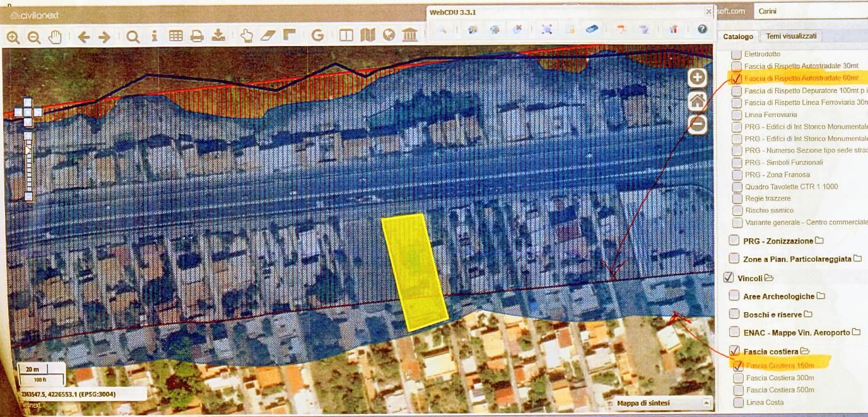This screenshot has width=868, height=417.
Task: Select the pan hand tool
Action: click(x=56, y=37)
